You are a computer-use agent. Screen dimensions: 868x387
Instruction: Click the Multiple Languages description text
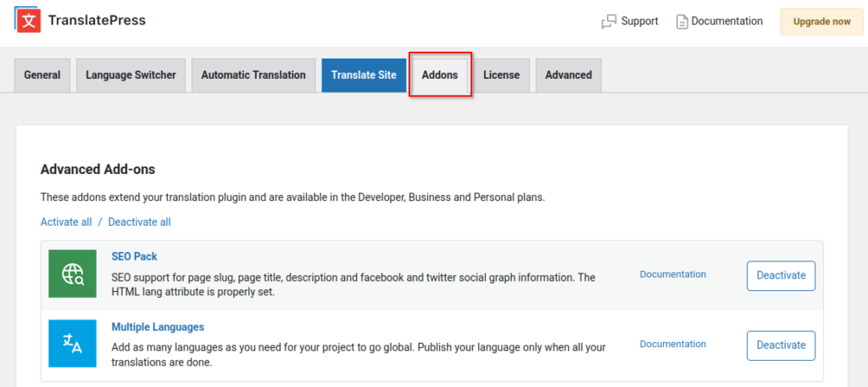pyautogui.click(x=359, y=355)
